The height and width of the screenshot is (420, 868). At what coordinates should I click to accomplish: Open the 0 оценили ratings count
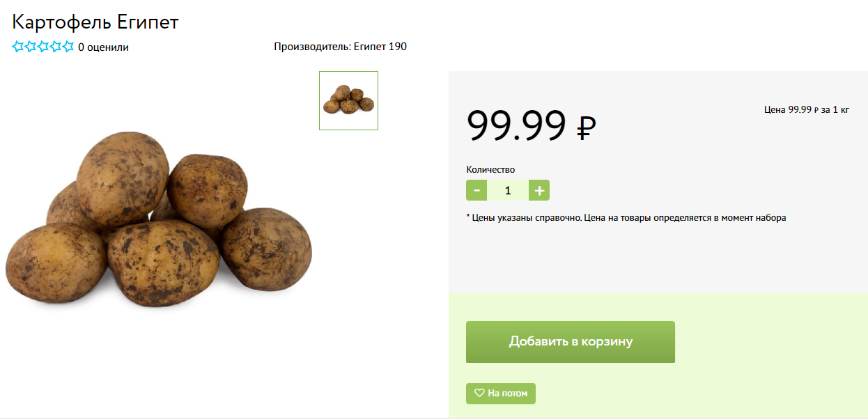click(x=103, y=47)
